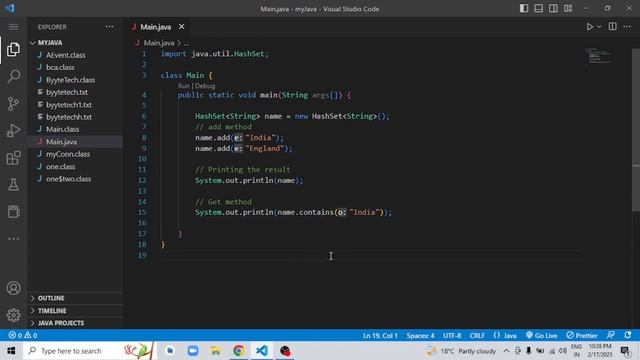This screenshot has height=360, width=640.
Task: Start Go Live server
Action: coord(542,336)
